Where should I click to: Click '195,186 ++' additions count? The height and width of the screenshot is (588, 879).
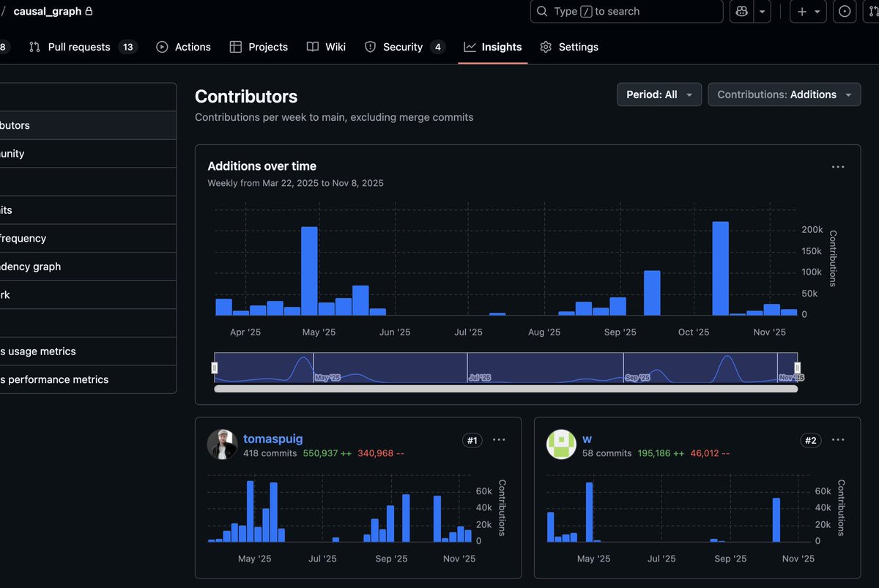[x=661, y=453]
